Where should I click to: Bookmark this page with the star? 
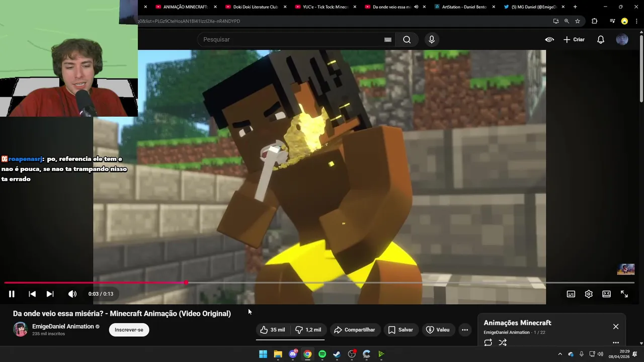(578, 21)
